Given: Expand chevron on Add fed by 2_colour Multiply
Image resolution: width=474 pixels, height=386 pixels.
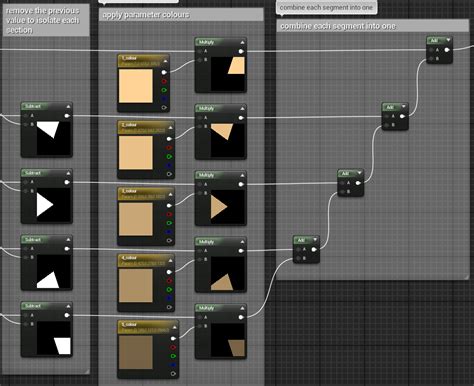Looking at the screenshot, I should pos(404,107).
